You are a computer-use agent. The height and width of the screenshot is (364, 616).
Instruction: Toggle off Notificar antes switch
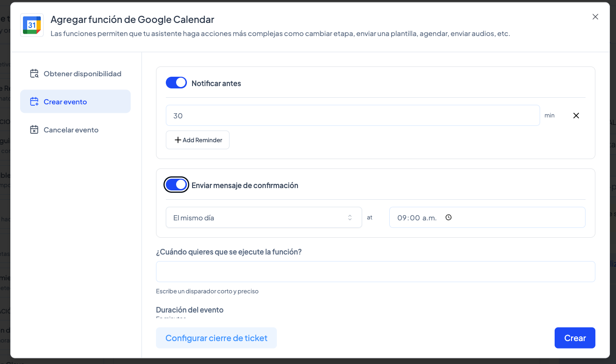pos(176,83)
